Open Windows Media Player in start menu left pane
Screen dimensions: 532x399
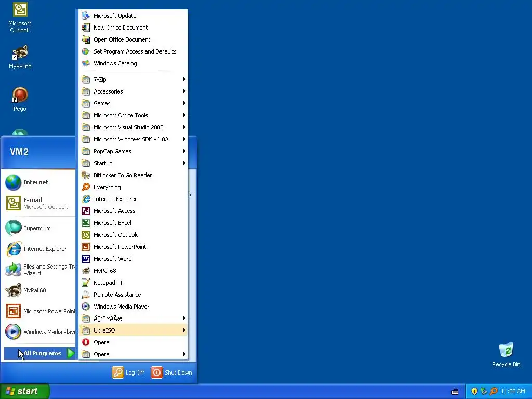coord(39,332)
